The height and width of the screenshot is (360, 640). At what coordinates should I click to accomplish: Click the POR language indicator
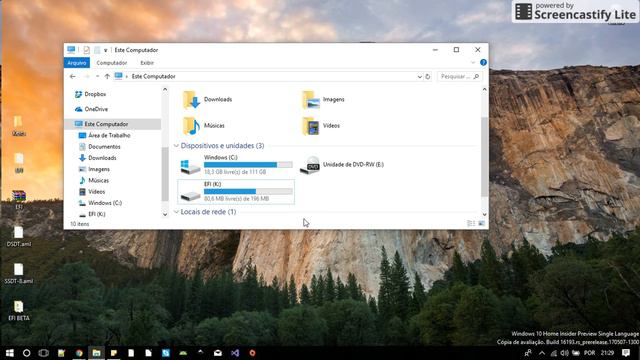[x=589, y=353]
